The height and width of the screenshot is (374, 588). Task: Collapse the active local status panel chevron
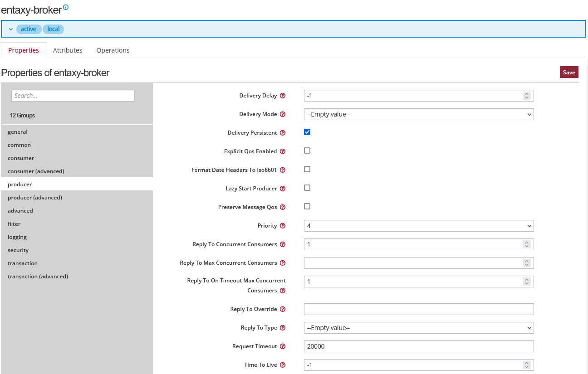point(11,29)
